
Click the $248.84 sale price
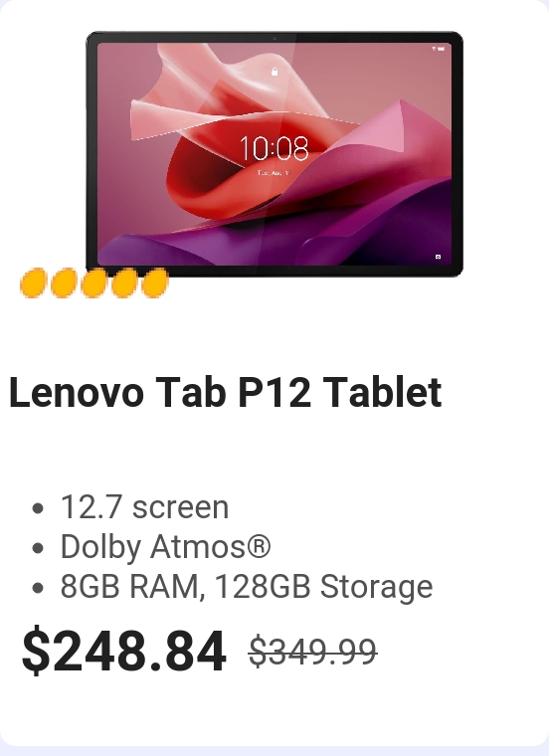[x=124, y=651]
